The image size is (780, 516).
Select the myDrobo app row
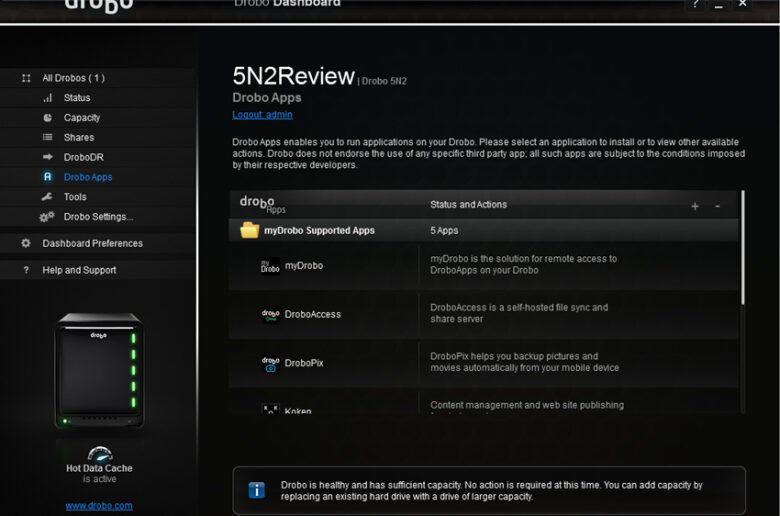click(484, 266)
